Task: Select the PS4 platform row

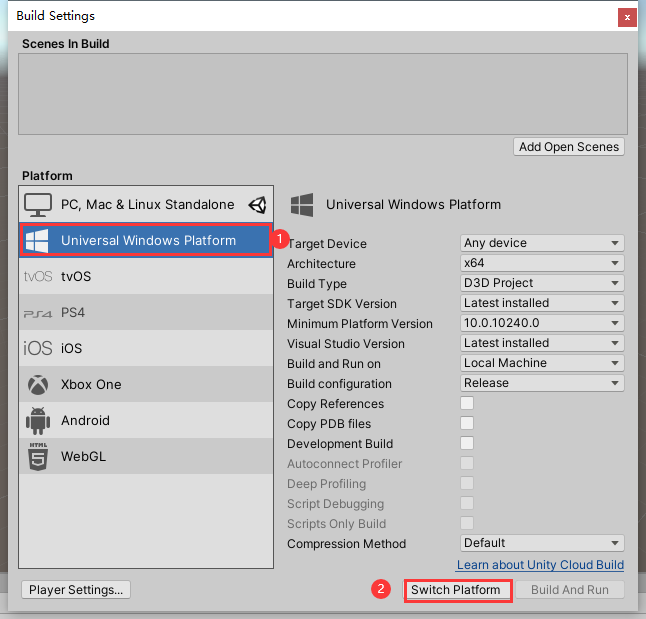Action: [146, 312]
